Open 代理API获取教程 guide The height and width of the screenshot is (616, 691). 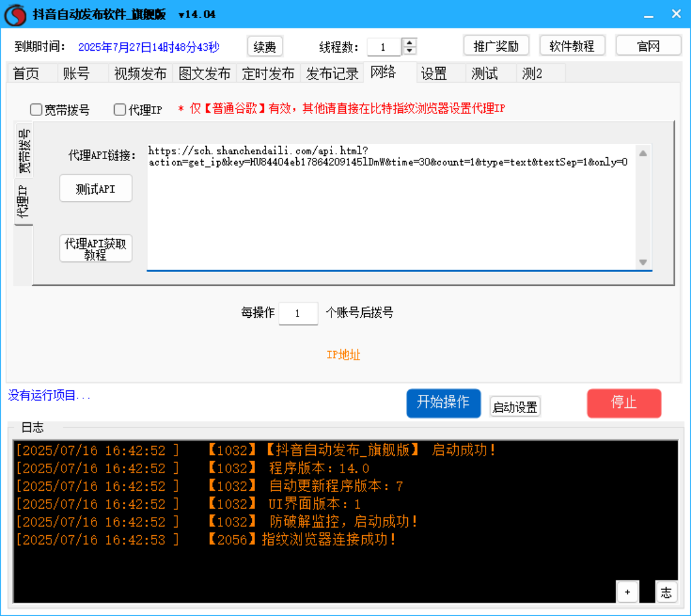point(96,249)
